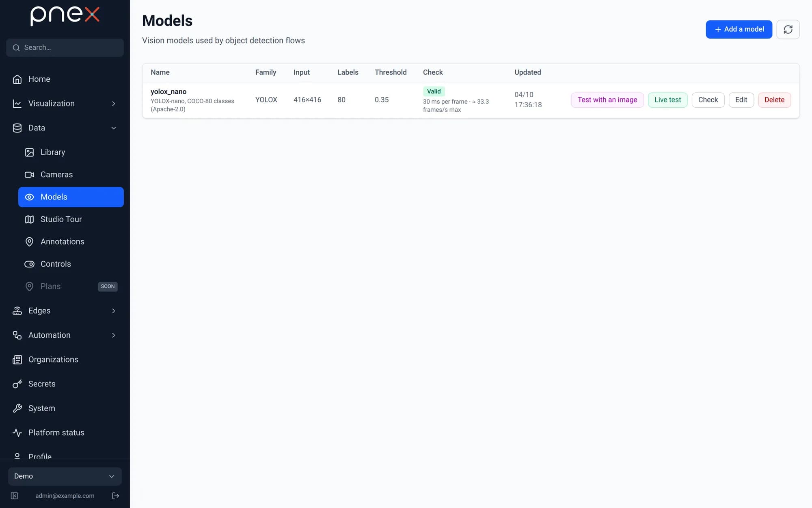This screenshot has height=508, width=812.
Task: Click the pnex logo
Action: (x=65, y=16)
